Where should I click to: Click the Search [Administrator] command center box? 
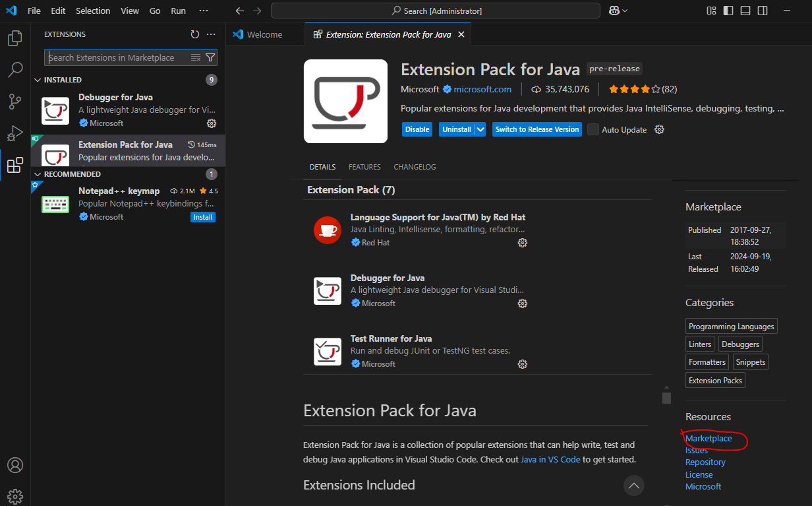pos(436,11)
